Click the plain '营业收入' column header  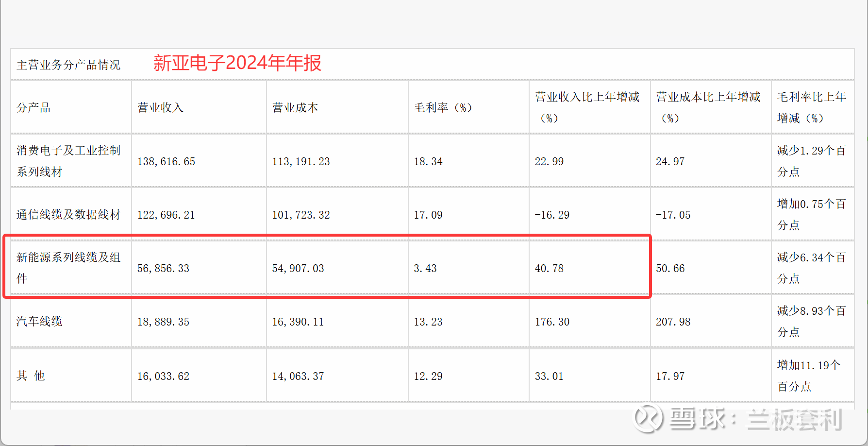[x=160, y=107]
